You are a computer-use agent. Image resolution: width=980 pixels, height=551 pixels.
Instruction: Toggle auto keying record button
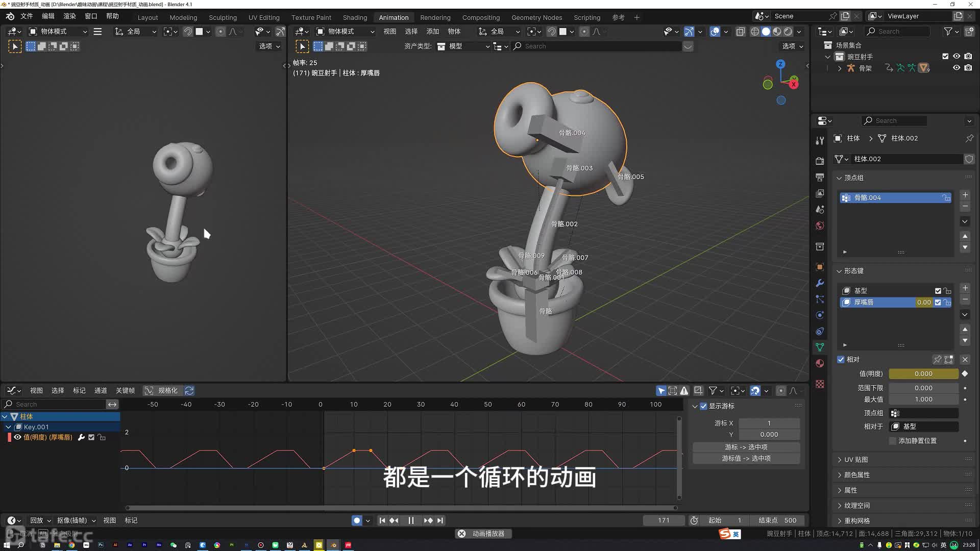tap(357, 520)
